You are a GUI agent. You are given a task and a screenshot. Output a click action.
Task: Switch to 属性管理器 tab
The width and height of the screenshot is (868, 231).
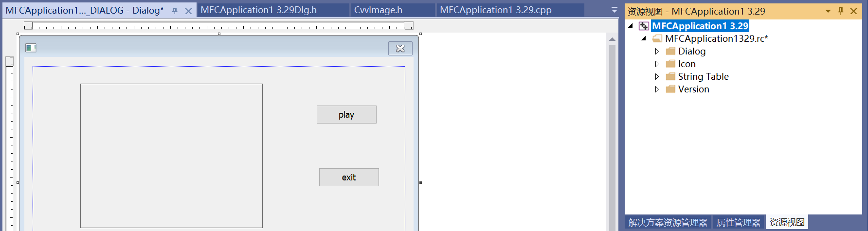[x=738, y=222]
